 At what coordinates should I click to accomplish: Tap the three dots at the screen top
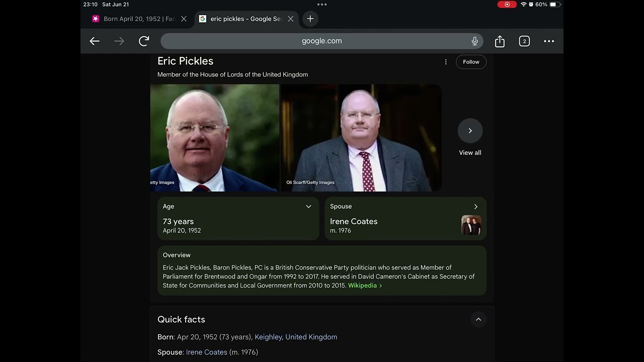coord(322,5)
